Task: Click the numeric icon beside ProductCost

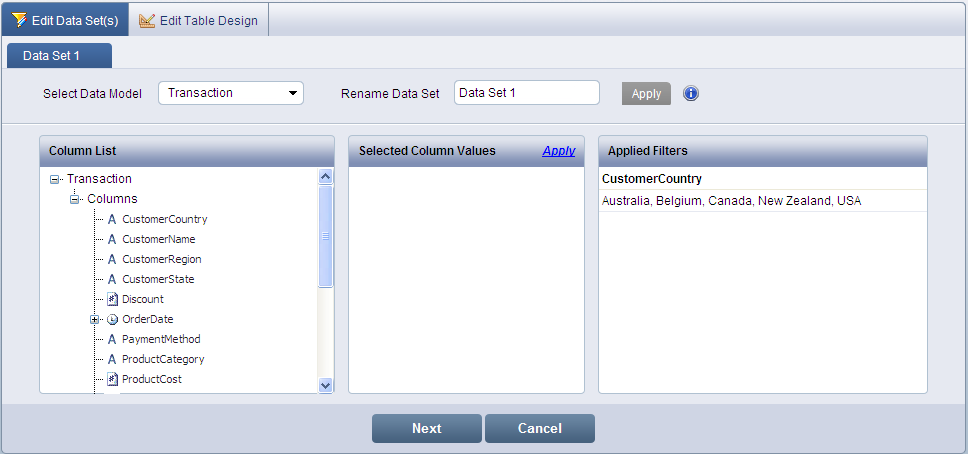Action: (x=112, y=379)
